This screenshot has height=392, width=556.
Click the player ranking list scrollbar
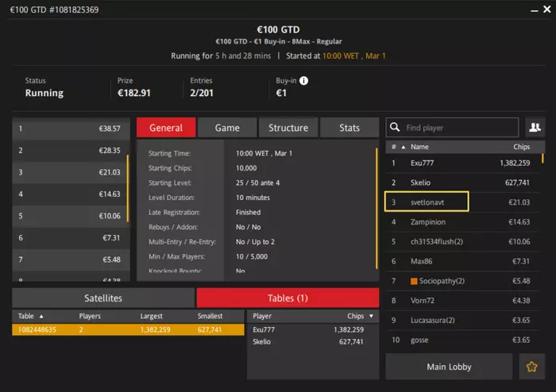coord(542,158)
